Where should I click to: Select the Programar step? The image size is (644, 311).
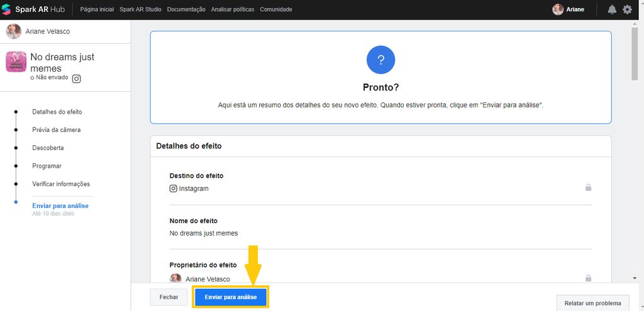point(47,166)
